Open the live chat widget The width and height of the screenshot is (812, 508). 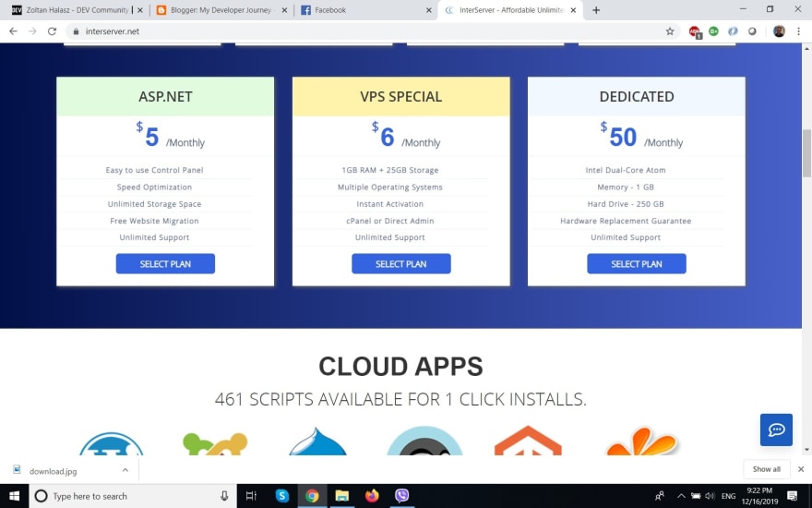point(776,429)
